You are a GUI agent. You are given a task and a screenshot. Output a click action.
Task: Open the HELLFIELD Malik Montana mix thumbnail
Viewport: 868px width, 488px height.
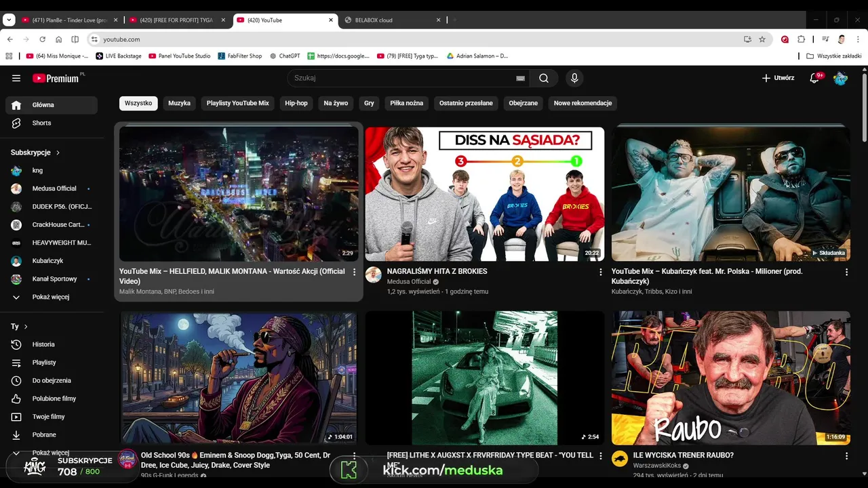(239, 194)
